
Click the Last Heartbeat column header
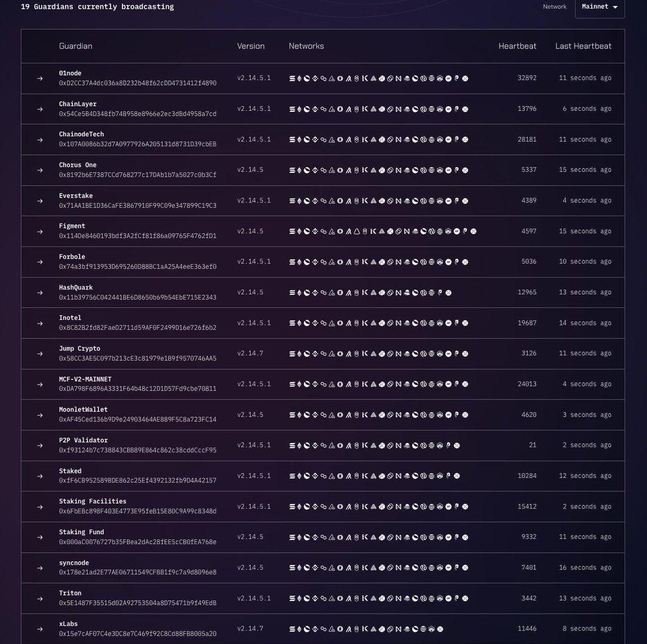583,46
